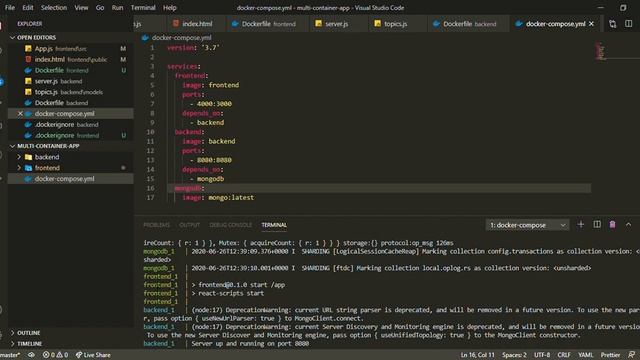
Task: Change language mode YAML
Action: 586,355
